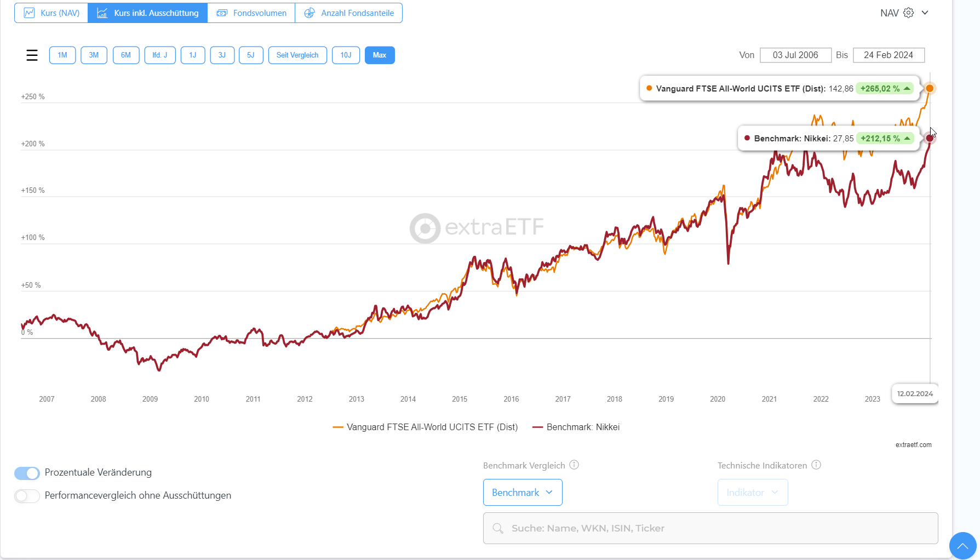Hide Benchmark Nikkei series in legend
Image resolution: width=980 pixels, height=560 pixels.
point(582,427)
